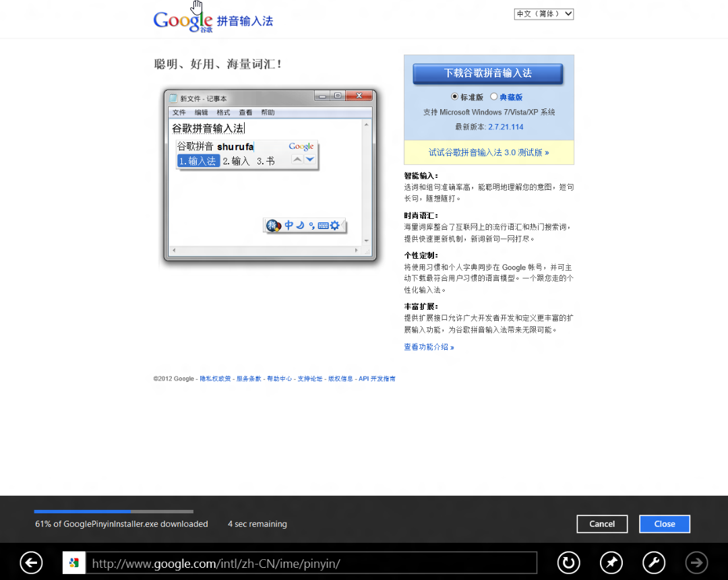Image resolution: width=728 pixels, height=580 pixels.
Task: Open the 服务条款 terms footer link
Action: pyautogui.click(x=249, y=379)
